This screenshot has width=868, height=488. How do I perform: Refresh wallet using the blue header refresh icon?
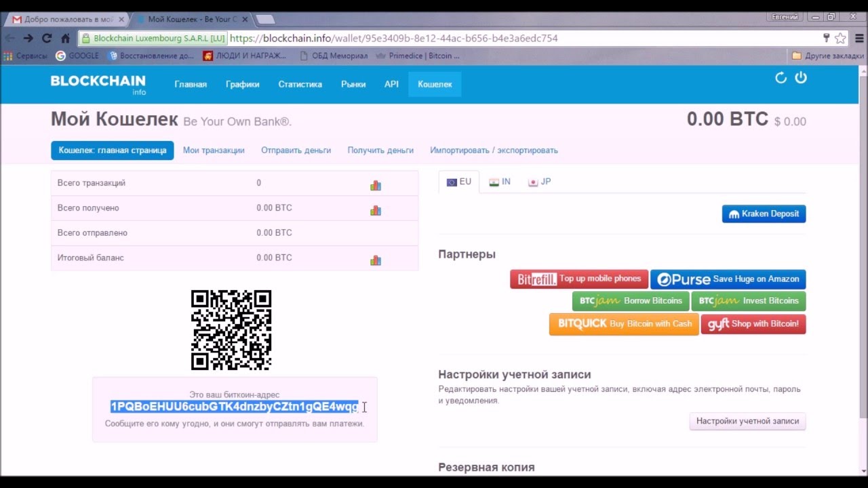click(781, 78)
